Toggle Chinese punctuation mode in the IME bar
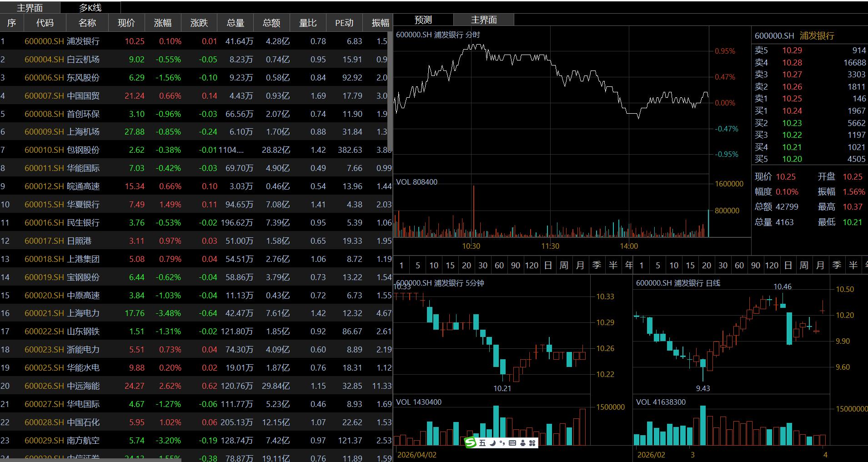868x462 pixels. click(502, 443)
